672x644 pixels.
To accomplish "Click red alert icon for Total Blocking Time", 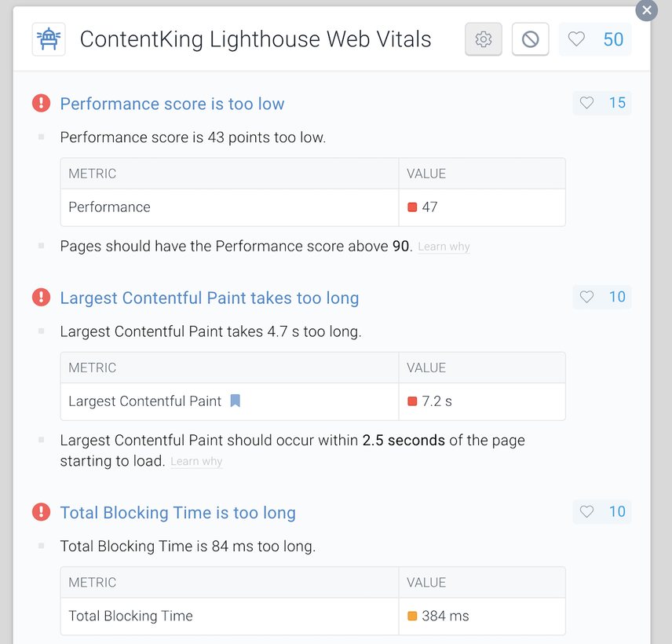I will tap(41, 511).
